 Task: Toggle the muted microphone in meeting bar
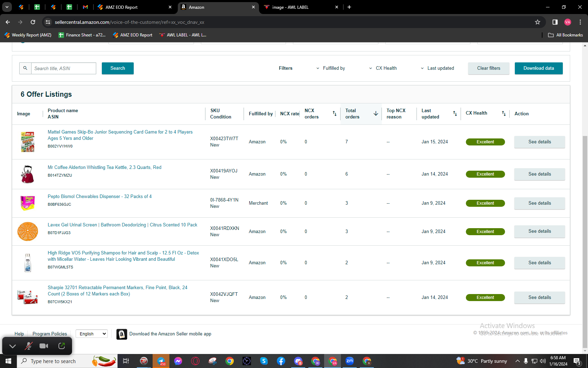[x=29, y=346]
